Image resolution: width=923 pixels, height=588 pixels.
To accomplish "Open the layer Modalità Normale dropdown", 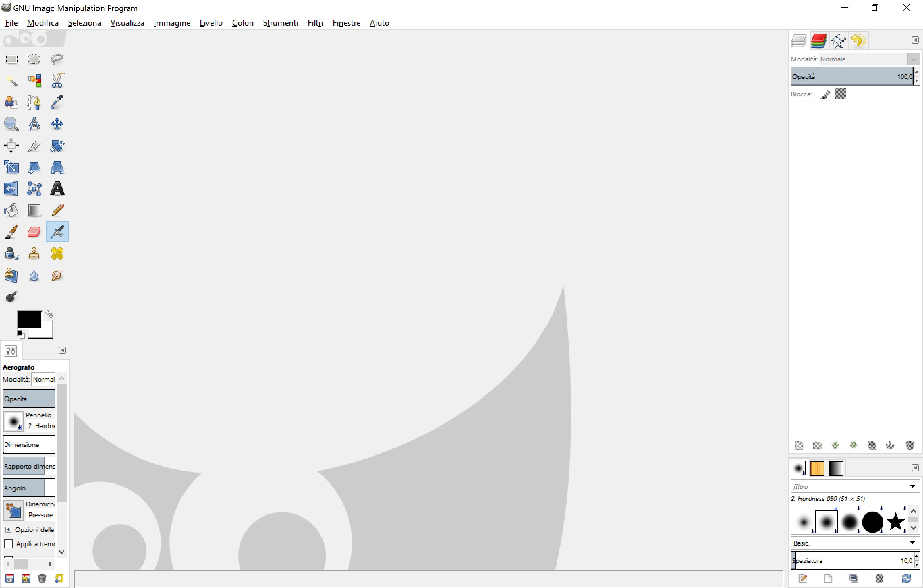I will coord(870,59).
